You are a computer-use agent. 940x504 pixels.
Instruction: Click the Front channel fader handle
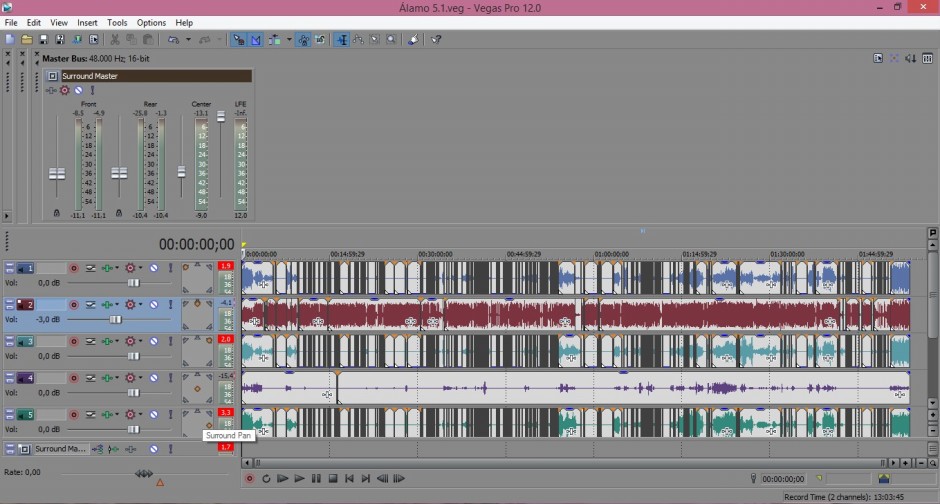click(57, 174)
